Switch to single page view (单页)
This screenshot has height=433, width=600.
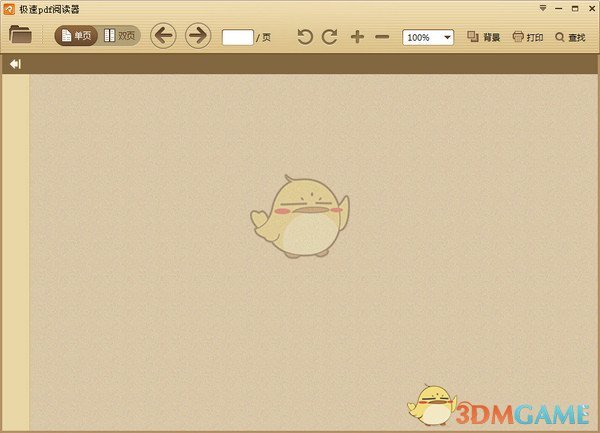coord(76,36)
